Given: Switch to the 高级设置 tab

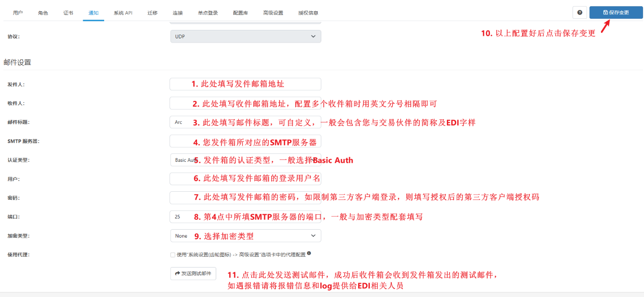Looking at the screenshot, I should pos(273,13).
